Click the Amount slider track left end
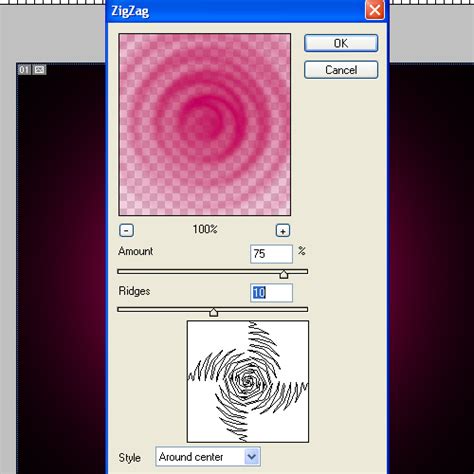The height and width of the screenshot is (474, 474). coord(121,272)
